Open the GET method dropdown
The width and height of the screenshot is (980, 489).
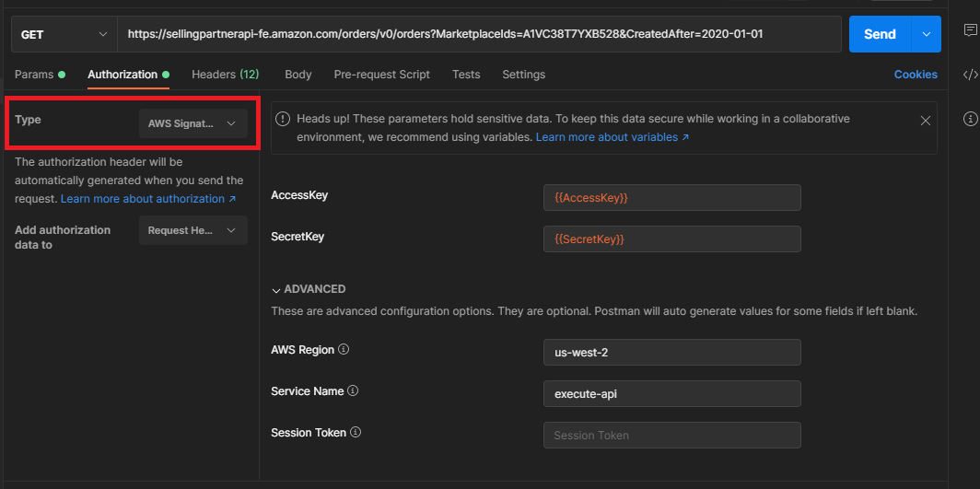coord(64,34)
